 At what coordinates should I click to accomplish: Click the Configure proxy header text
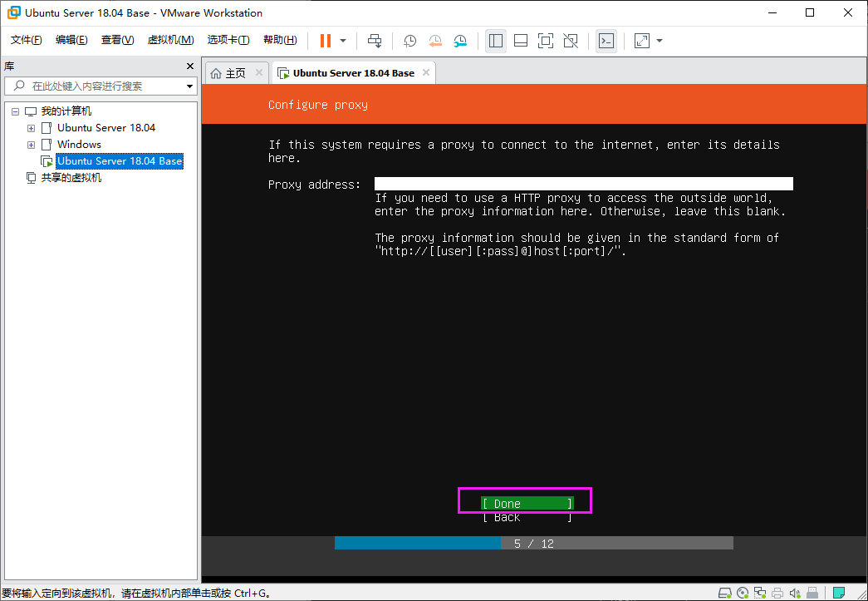tap(318, 105)
